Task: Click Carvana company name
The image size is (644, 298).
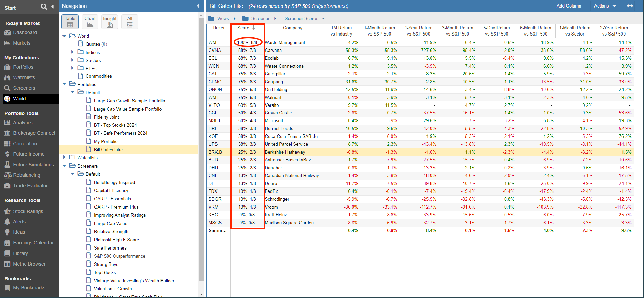Action: click(x=274, y=50)
